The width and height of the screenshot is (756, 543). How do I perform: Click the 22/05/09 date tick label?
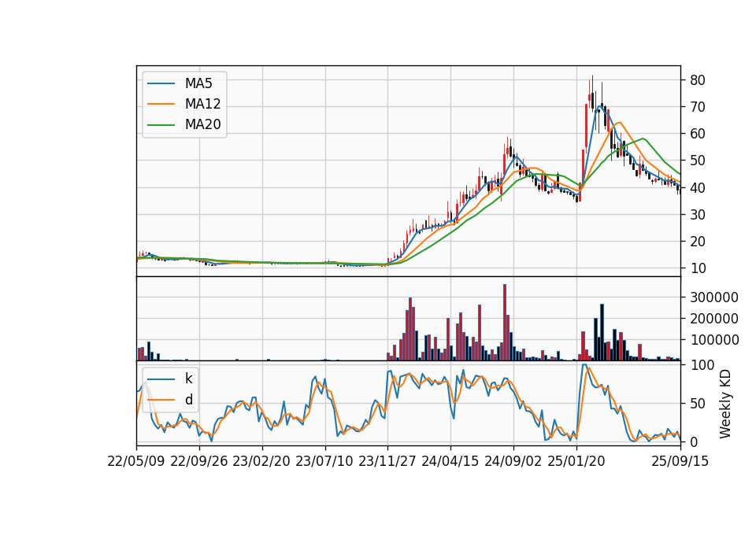tap(136, 461)
